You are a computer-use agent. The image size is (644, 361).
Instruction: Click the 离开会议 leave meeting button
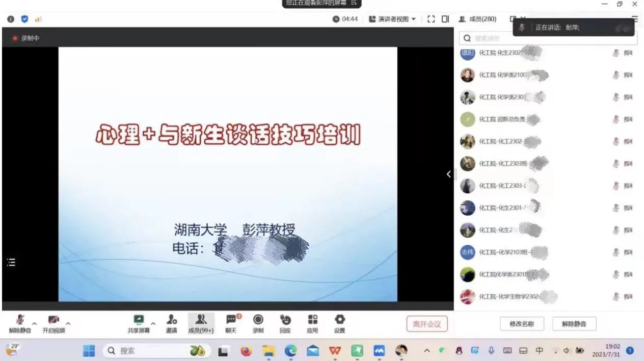click(426, 324)
